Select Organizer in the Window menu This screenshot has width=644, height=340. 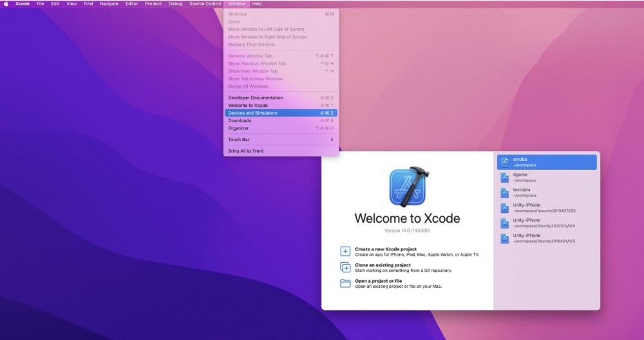click(x=239, y=128)
